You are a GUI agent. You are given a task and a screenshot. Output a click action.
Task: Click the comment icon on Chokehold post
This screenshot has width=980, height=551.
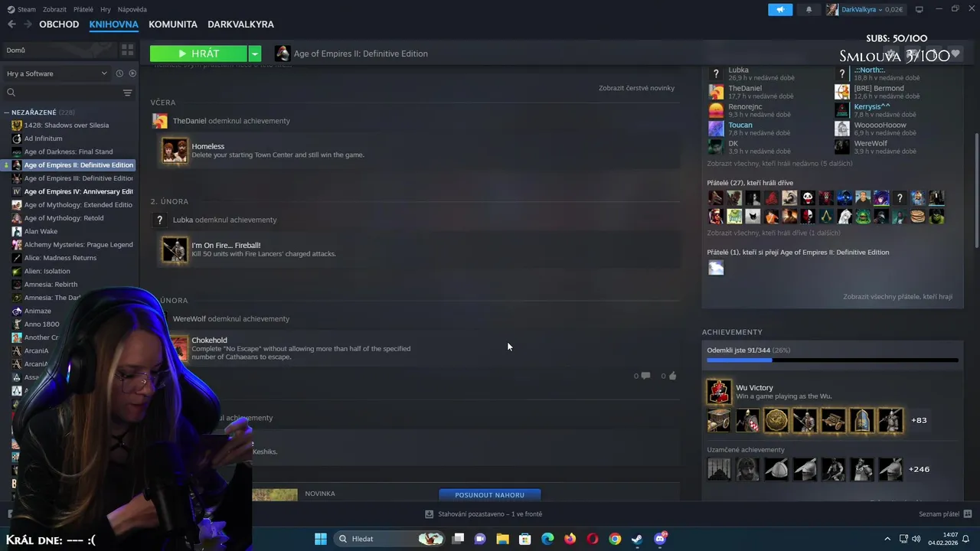pos(645,376)
